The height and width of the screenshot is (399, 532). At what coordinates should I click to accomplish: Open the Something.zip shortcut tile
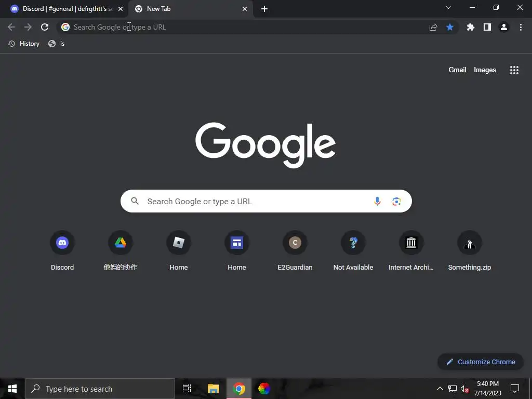tap(470, 251)
